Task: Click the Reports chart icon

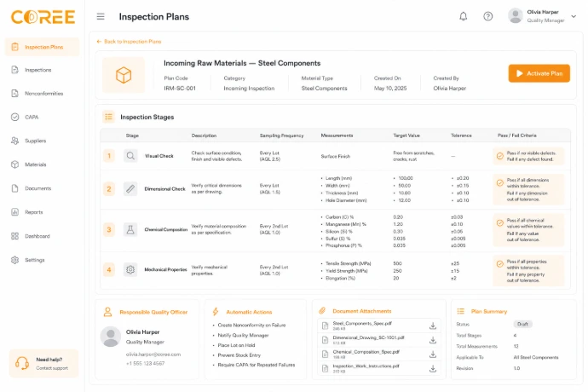Action: pos(15,212)
